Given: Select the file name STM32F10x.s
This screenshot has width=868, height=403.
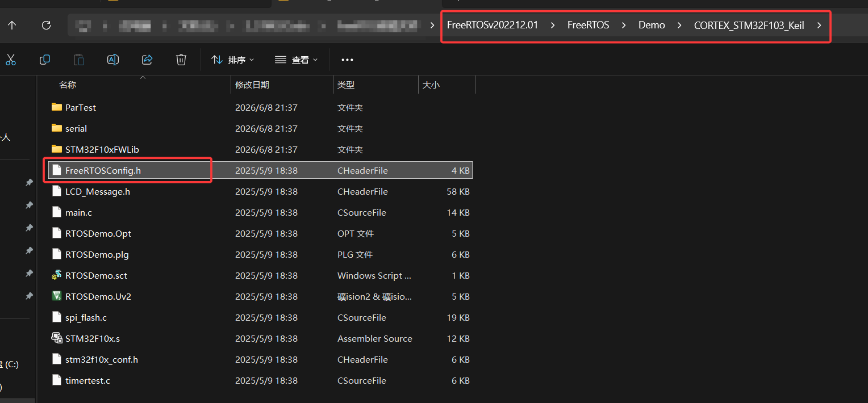Looking at the screenshot, I should (x=93, y=338).
